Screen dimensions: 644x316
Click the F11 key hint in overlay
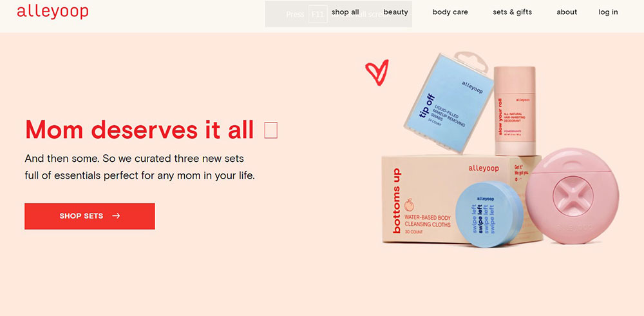tap(318, 14)
